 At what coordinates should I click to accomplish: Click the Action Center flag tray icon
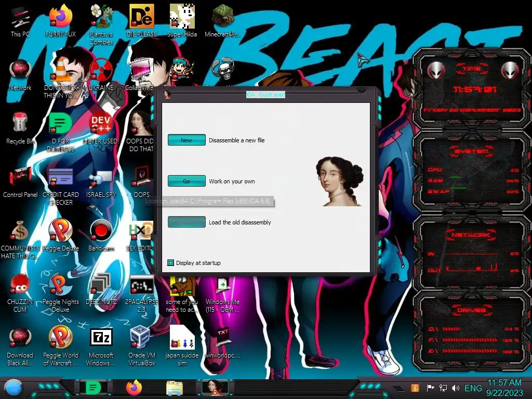point(430,388)
